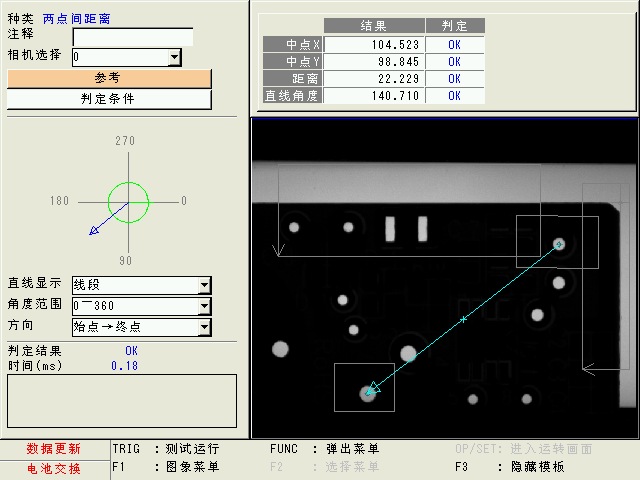
Task: Expand the 方向 dropdown showing 始点→终点
Action: (204, 327)
